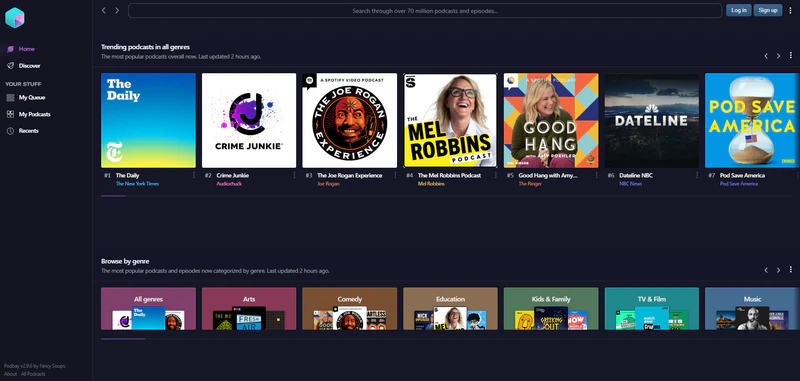Click the Recents clock icon

[x=10, y=131]
